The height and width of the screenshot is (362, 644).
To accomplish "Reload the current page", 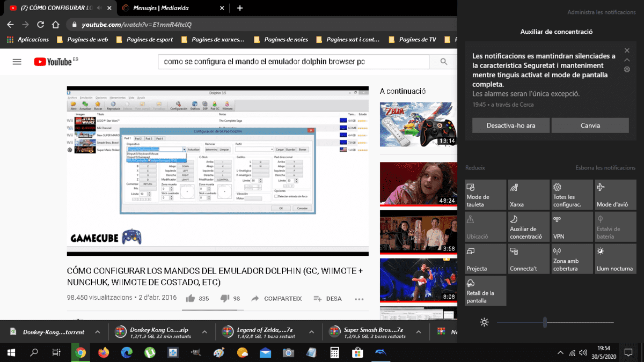I will (x=40, y=25).
